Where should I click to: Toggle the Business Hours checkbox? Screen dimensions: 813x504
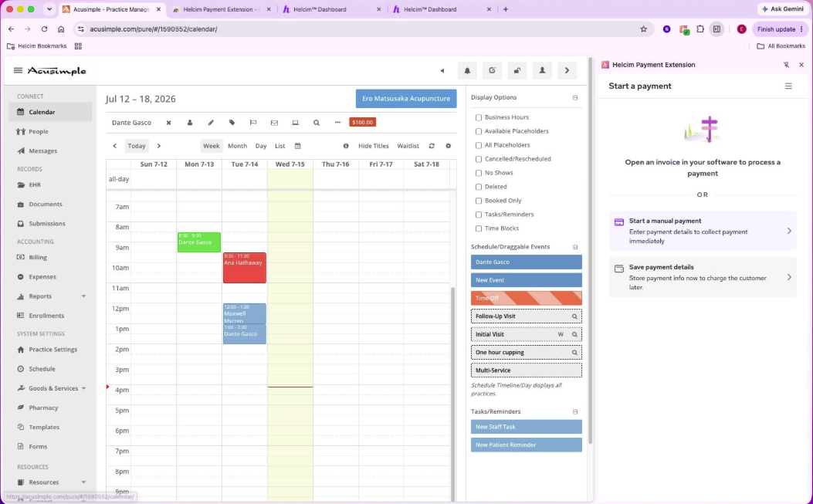[x=479, y=118]
